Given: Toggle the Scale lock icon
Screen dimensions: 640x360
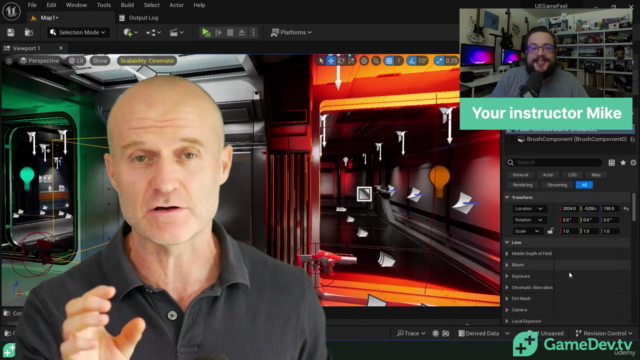Looking at the screenshot, I should coord(550,231).
